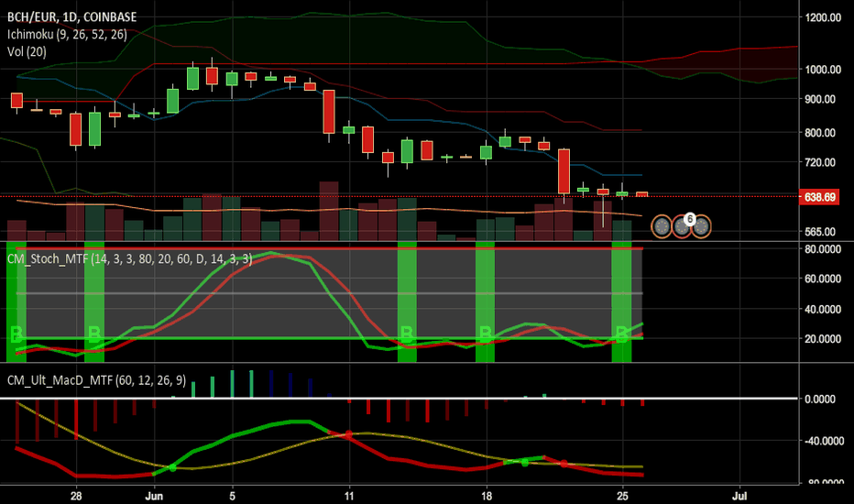The image size is (854, 504).
Task: Click the green MACD crossover dot after 18
Action: click(525, 463)
